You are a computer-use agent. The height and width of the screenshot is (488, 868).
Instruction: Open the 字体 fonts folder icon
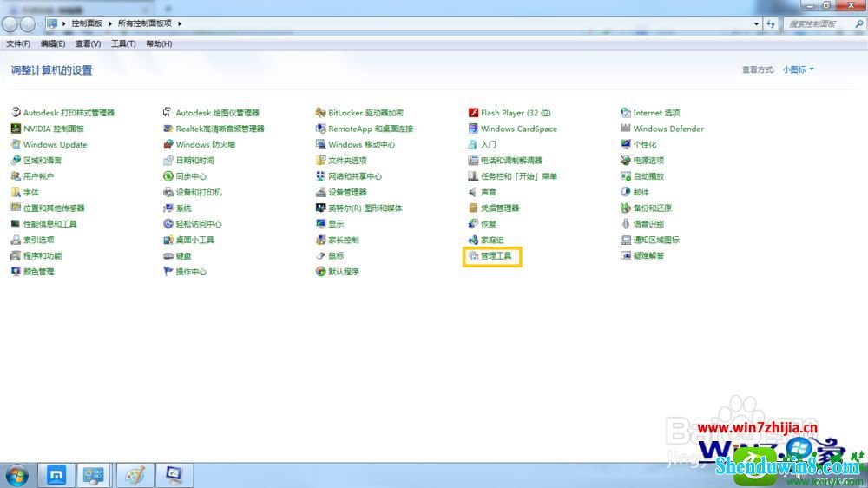pyautogui.click(x=16, y=192)
